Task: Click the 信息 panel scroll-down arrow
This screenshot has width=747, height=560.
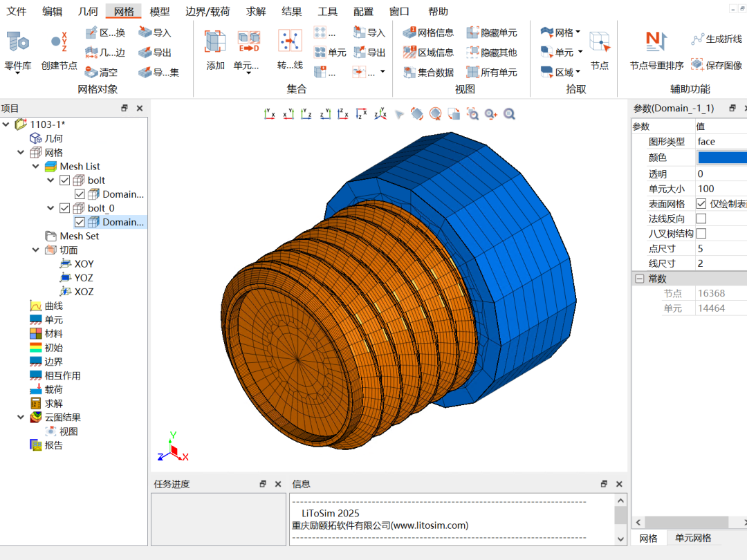Action: [620, 539]
